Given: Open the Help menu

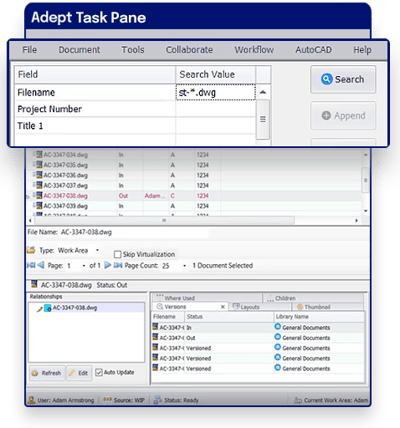Looking at the screenshot, I should 362,50.
